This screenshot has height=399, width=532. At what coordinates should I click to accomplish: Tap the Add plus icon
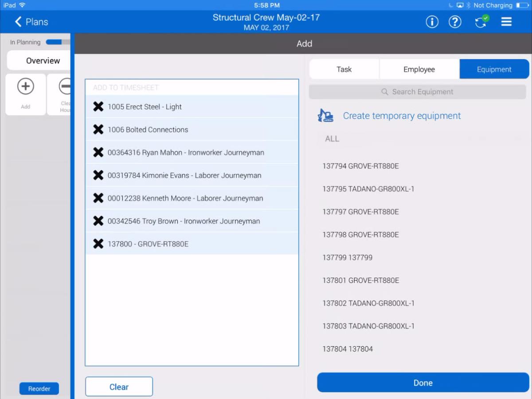click(26, 87)
